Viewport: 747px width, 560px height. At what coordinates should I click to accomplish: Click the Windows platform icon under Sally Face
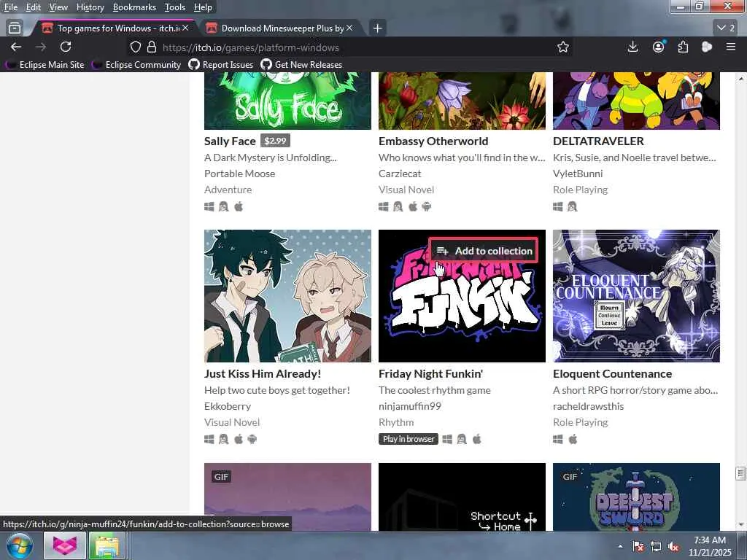(209, 206)
